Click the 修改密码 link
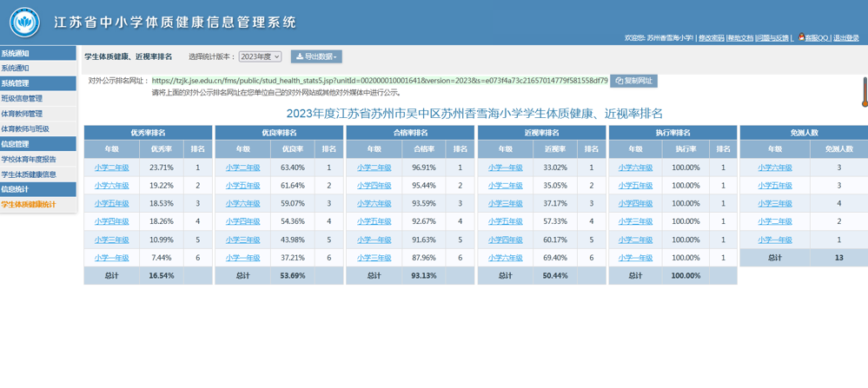The height and width of the screenshot is (388, 868). click(x=712, y=37)
